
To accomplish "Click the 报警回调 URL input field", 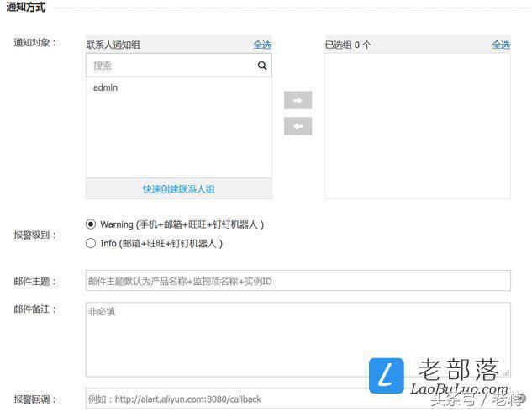I will (x=298, y=399).
